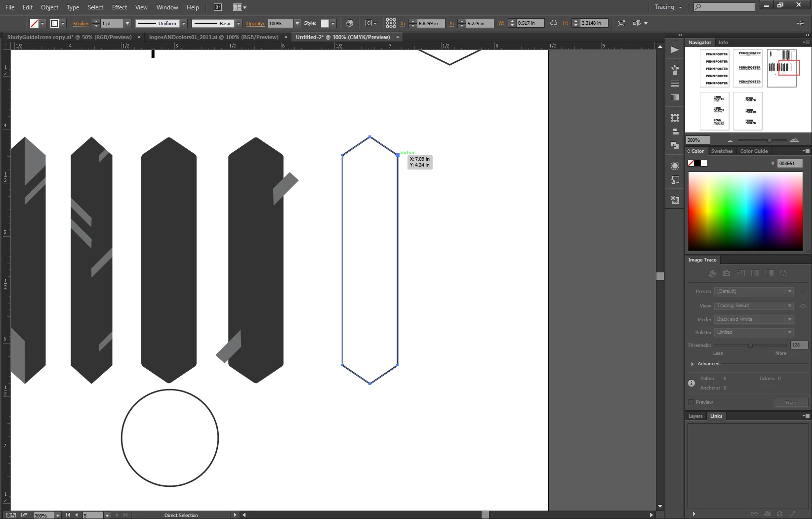Image resolution: width=812 pixels, height=519 pixels.
Task: Switch to the Layers panel tab
Action: click(x=695, y=416)
